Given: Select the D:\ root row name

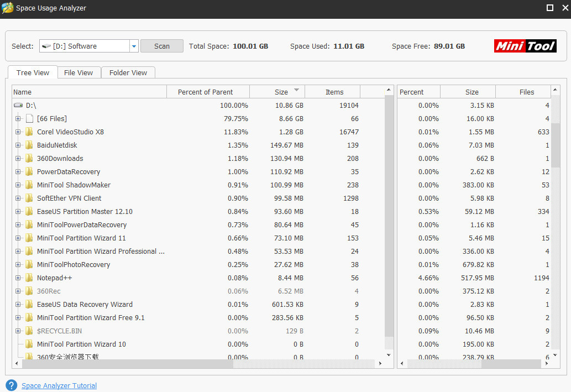Looking at the screenshot, I should 31,105.
